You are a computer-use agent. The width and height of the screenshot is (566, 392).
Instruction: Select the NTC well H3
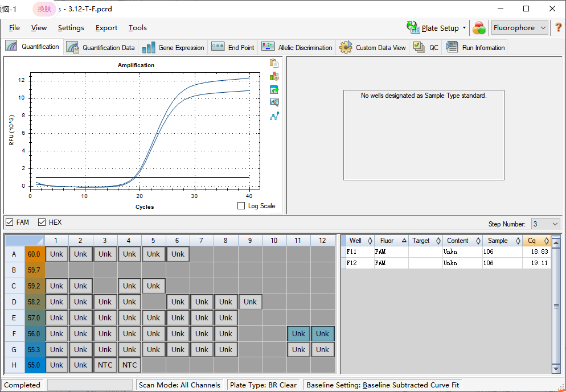pos(105,365)
